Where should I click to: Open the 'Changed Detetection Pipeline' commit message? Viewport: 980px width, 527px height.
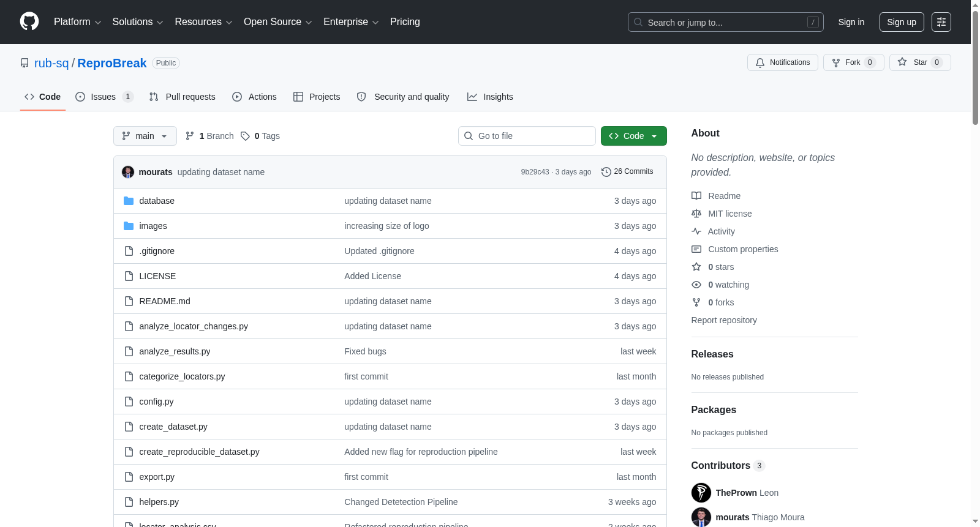[x=401, y=502]
